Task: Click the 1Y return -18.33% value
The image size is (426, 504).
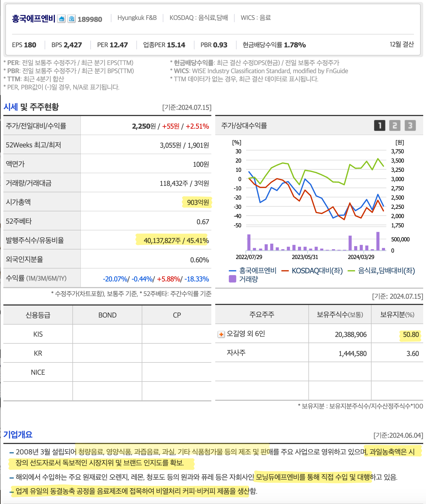Action: coord(197,279)
